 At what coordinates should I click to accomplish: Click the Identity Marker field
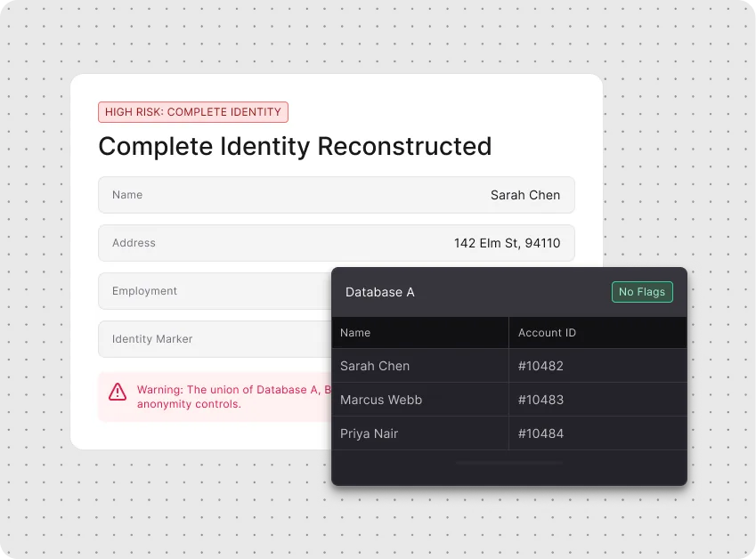coord(215,339)
